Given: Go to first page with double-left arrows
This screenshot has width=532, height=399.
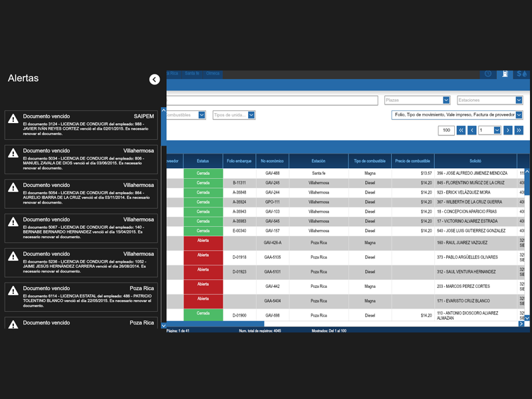Looking at the screenshot, I should (461, 130).
